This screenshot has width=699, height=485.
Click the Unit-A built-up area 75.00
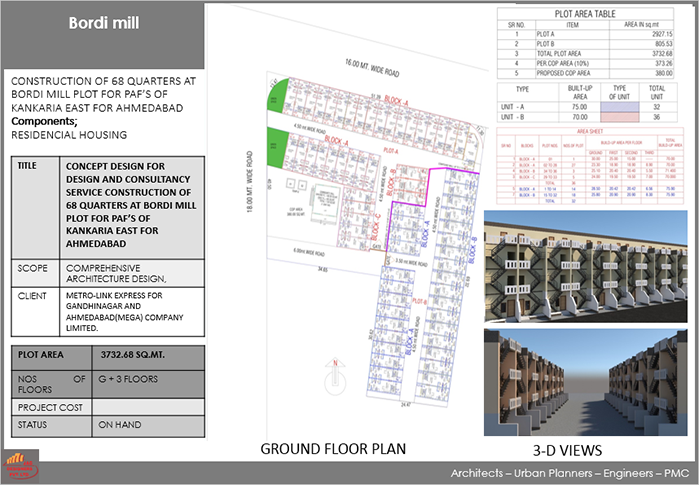pyautogui.click(x=580, y=107)
